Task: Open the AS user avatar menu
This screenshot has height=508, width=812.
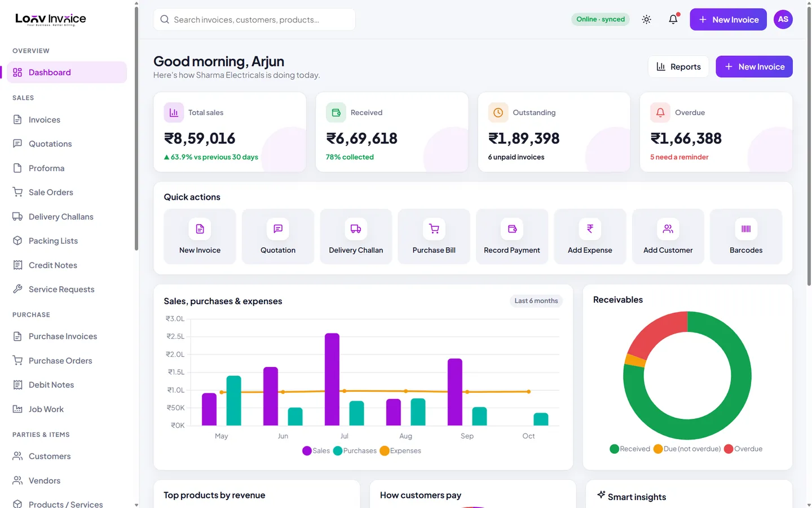Action: [783, 19]
